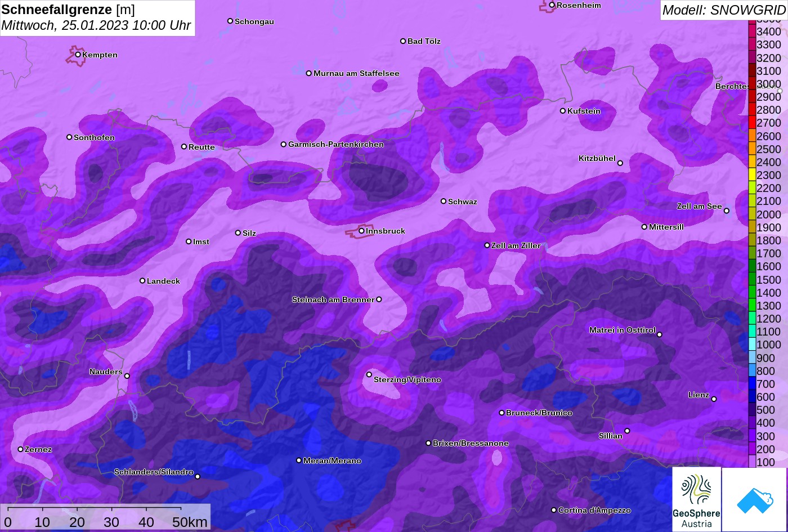Select the legend swatch beside 1500

752,279
